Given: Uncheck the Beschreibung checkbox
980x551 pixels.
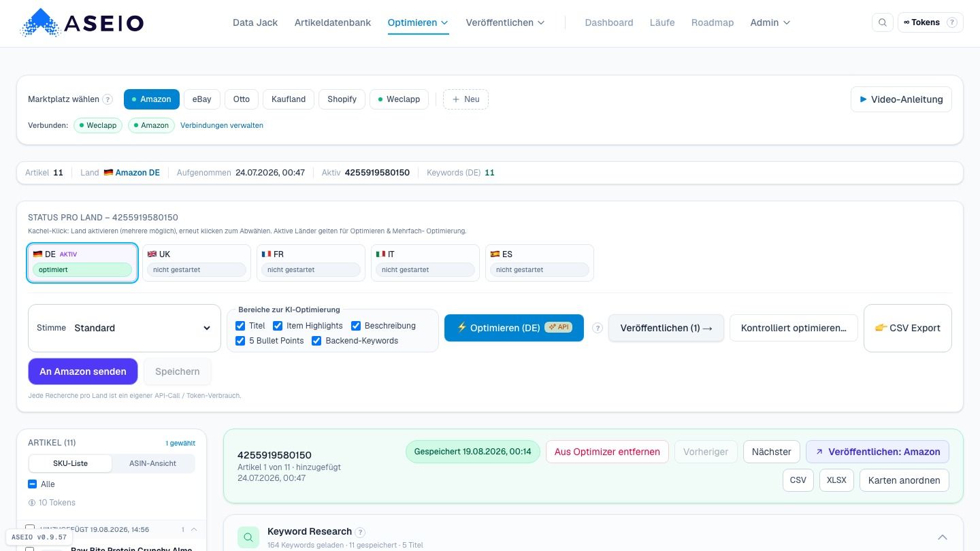Looking at the screenshot, I should [356, 326].
